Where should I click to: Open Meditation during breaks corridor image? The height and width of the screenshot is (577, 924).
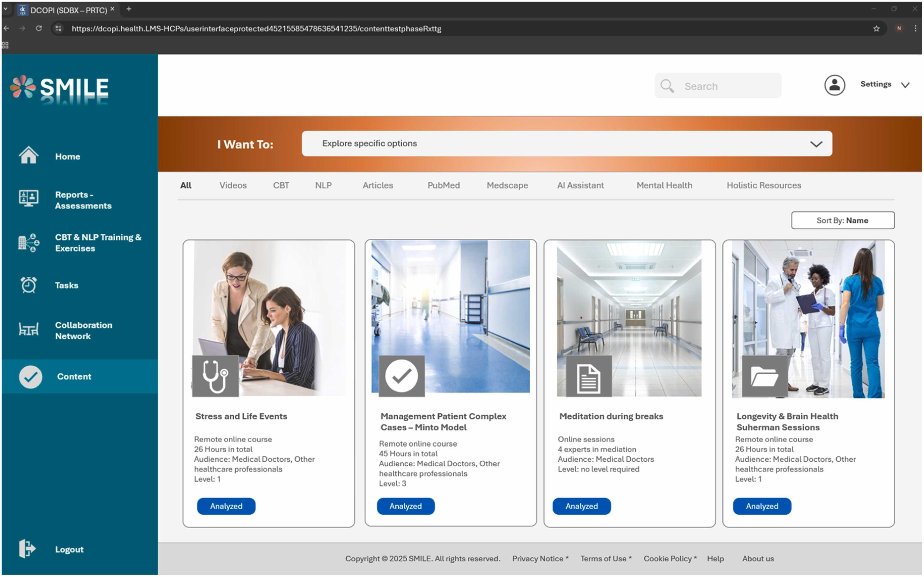click(630, 318)
